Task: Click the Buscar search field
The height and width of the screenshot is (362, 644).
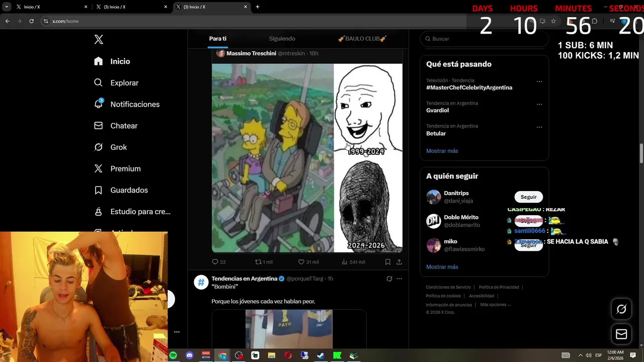Action: [x=484, y=39]
